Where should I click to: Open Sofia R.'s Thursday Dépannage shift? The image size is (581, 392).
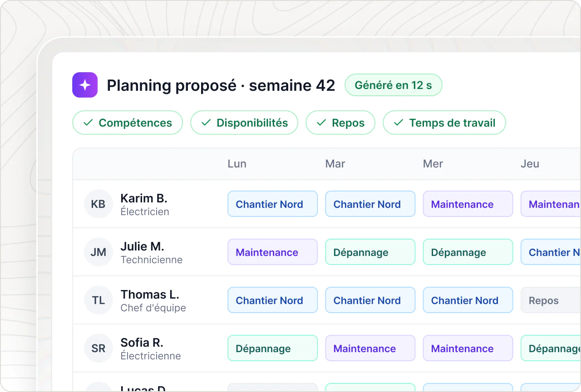tap(551, 348)
